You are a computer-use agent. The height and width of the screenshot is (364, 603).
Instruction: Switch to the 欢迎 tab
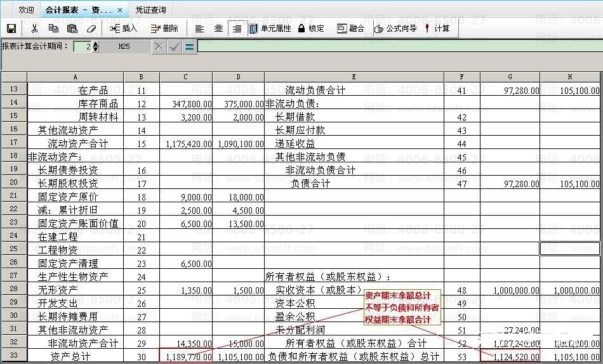26,10
